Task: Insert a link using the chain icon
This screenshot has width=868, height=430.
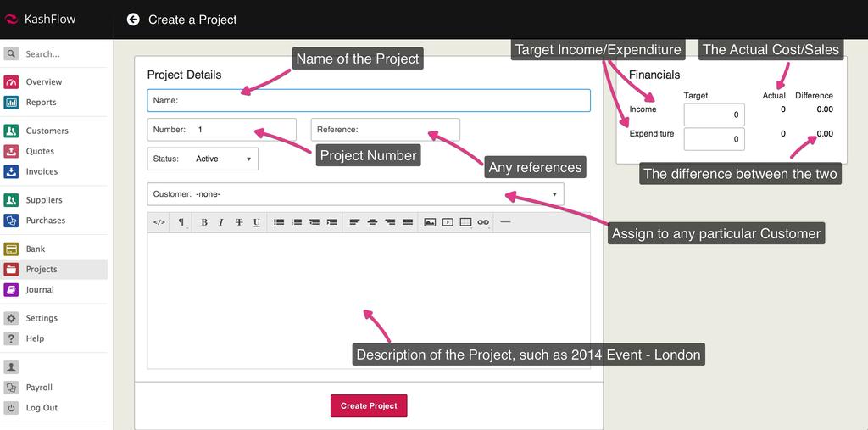Action: 483,222
